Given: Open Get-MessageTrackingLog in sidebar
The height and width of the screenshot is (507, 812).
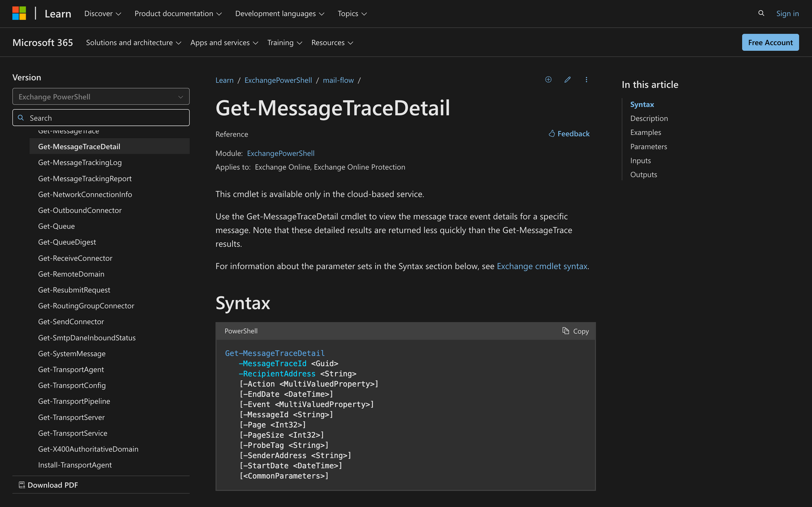Looking at the screenshot, I should click(x=80, y=162).
